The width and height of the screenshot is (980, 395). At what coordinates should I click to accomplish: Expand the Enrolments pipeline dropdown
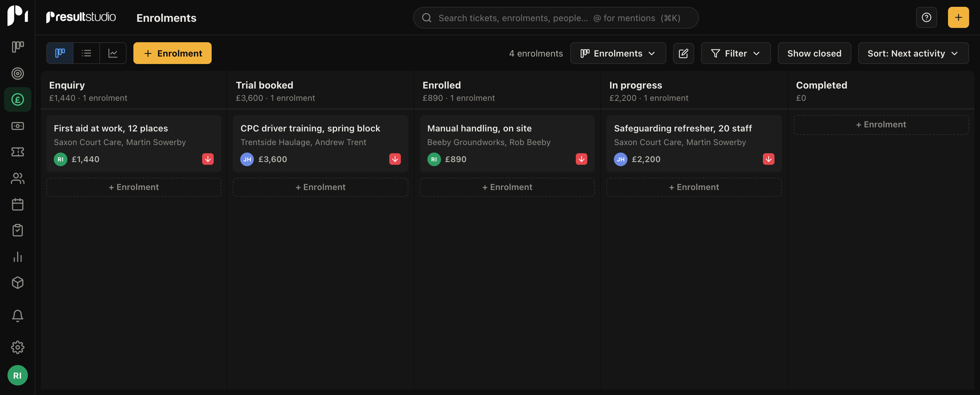point(618,53)
